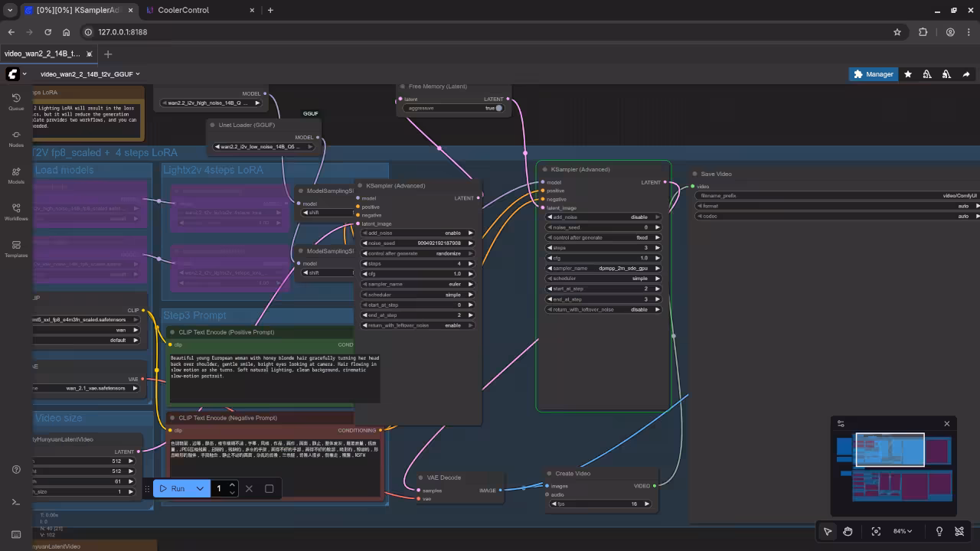
Task: Toggle return_with_leftover_noise on left KSampler
Action: [418, 325]
